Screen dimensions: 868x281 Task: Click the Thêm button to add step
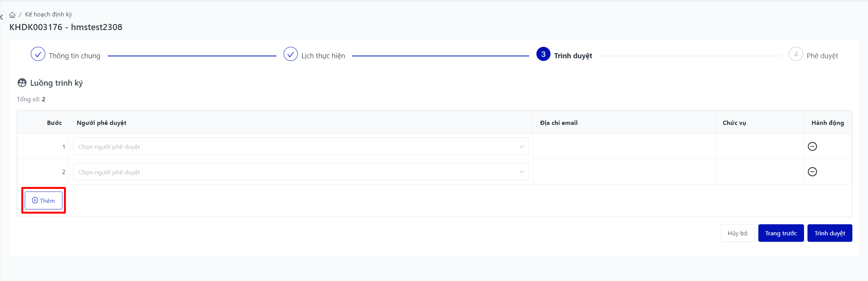point(43,201)
